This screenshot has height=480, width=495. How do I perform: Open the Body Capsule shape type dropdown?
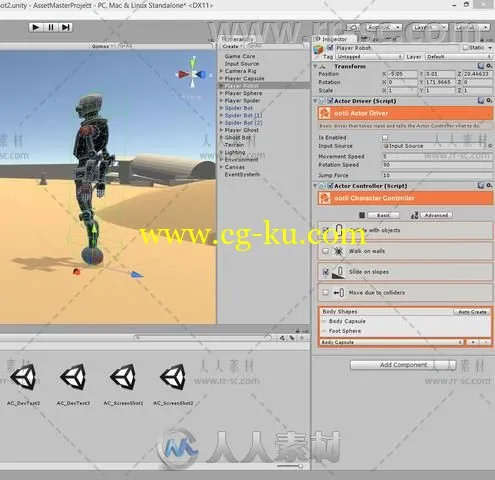click(x=392, y=342)
